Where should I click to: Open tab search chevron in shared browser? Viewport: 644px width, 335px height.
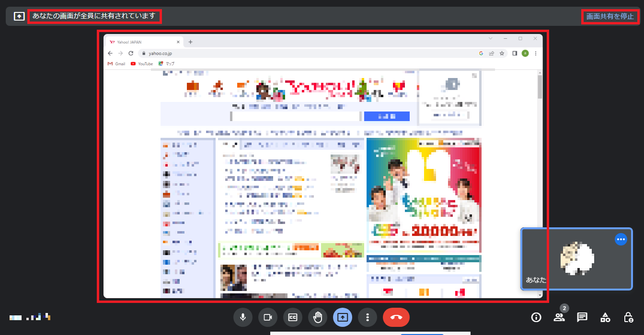point(490,38)
